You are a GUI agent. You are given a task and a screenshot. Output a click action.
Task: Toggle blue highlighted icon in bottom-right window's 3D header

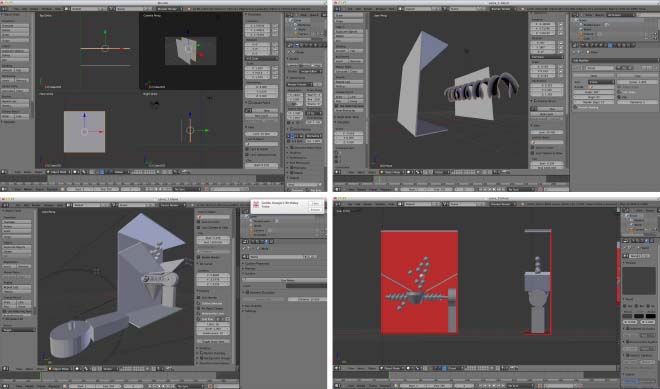(444, 368)
